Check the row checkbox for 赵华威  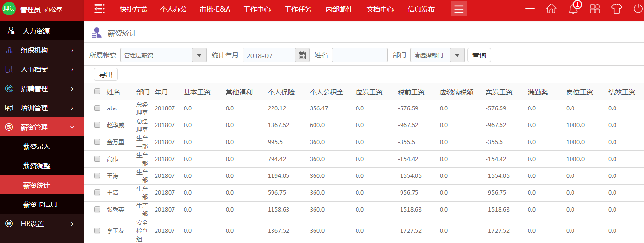coord(97,125)
